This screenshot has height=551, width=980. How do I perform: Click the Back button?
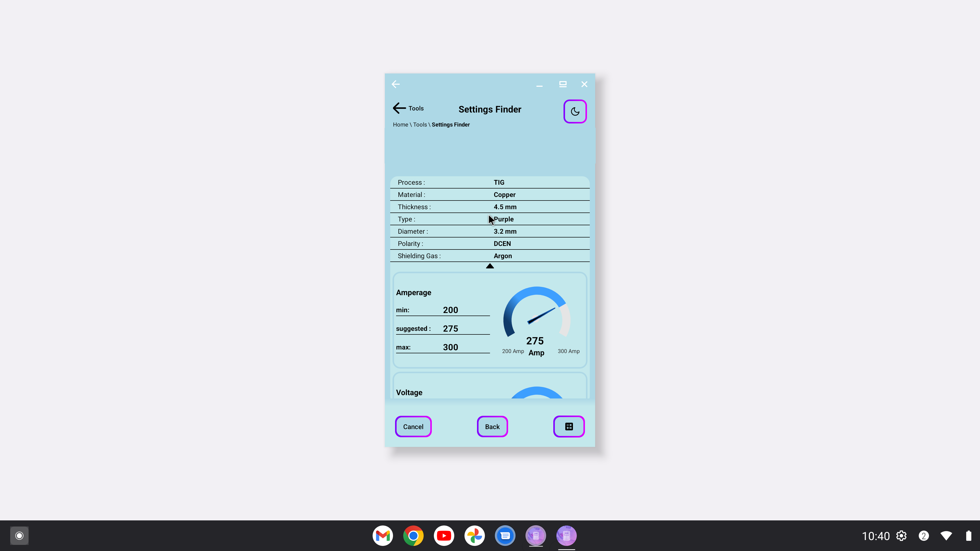[492, 427]
